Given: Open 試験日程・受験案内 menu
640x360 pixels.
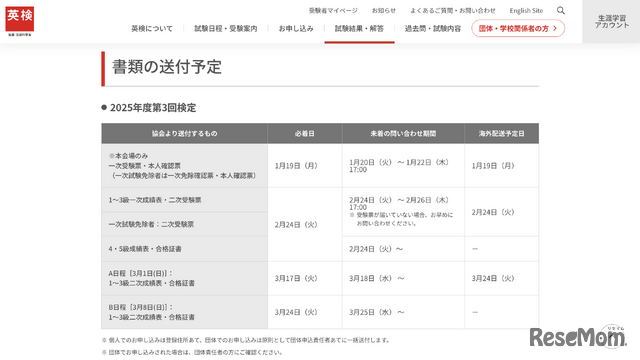Looking at the screenshot, I should (226, 29).
